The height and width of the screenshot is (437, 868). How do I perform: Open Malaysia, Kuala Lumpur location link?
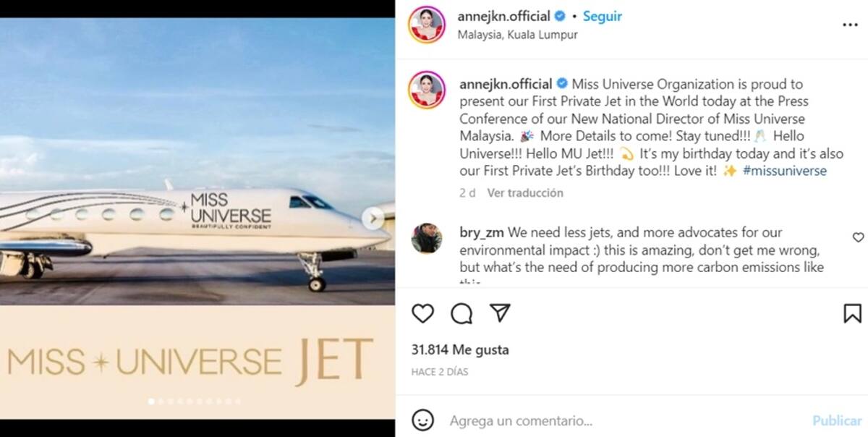[x=518, y=35]
